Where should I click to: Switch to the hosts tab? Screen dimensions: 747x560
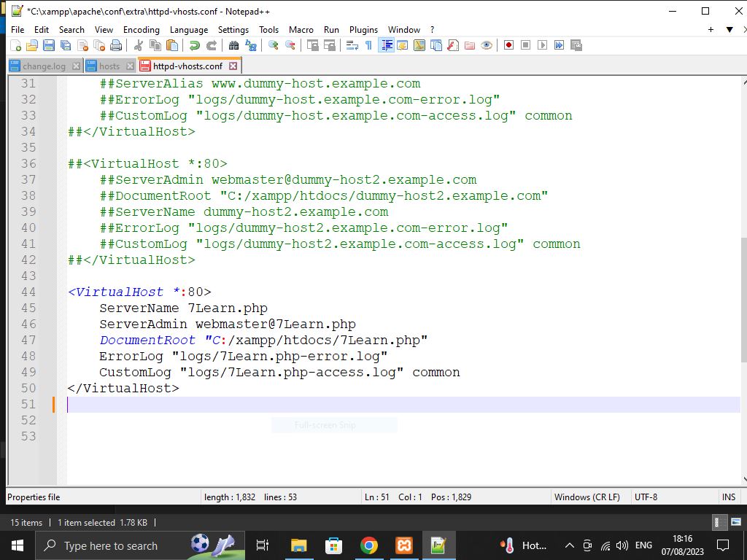click(109, 66)
